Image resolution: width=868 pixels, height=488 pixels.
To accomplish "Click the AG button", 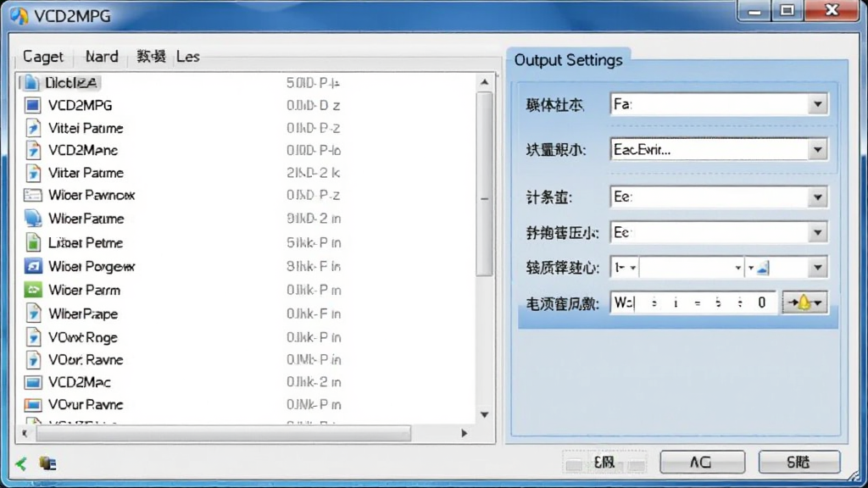I will tap(702, 462).
